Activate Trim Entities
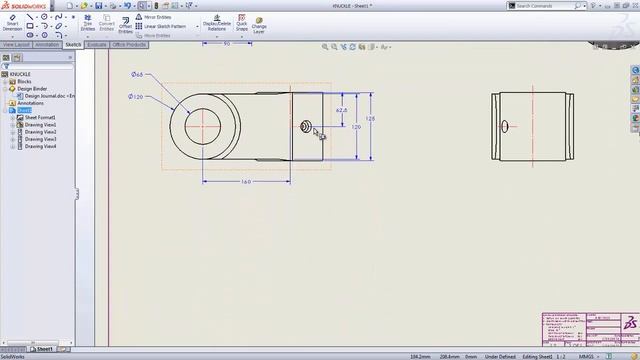 click(88, 22)
